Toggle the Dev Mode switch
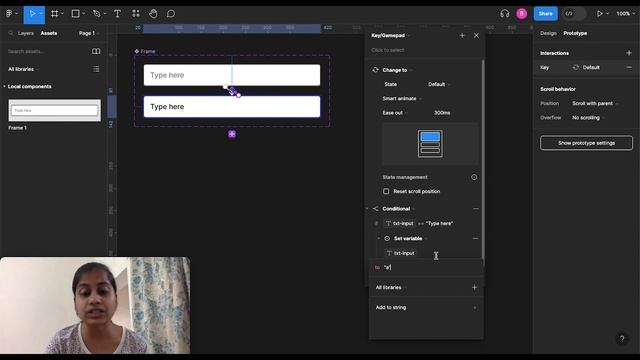The width and height of the screenshot is (640, 360). (573, 14)
